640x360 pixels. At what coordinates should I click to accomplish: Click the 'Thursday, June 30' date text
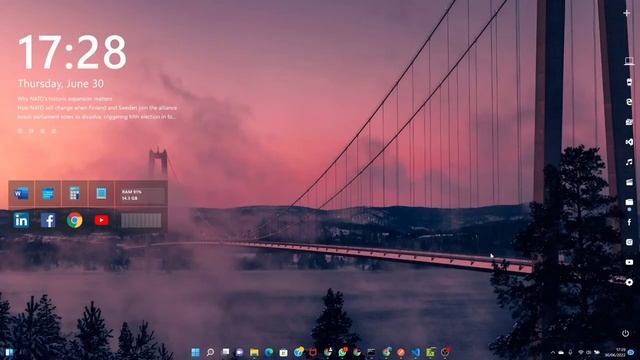[61, 84]
